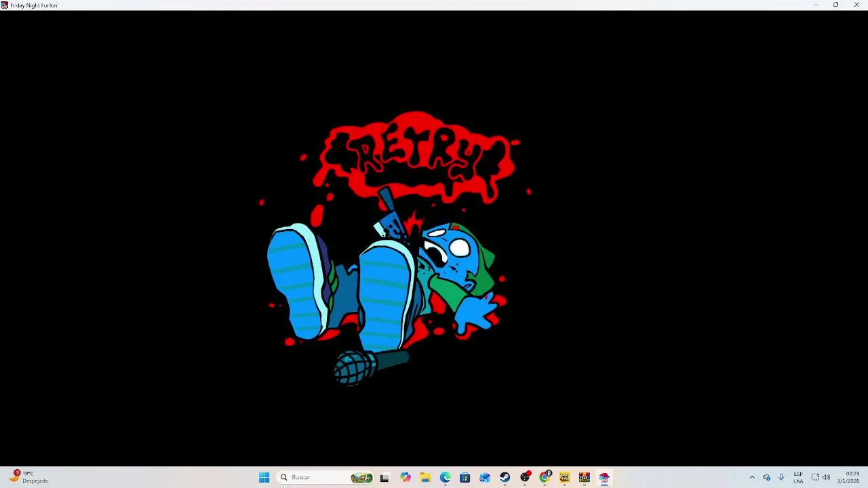Open File Explorer folder icon
Viewport: 868px width, 488px height.
(x=425, y=478)
